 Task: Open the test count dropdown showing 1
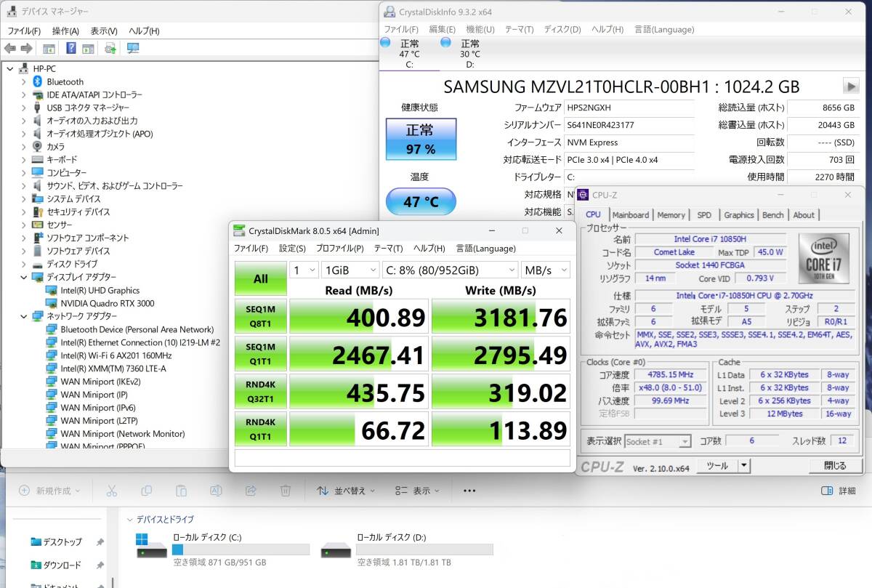pos(304,270)
